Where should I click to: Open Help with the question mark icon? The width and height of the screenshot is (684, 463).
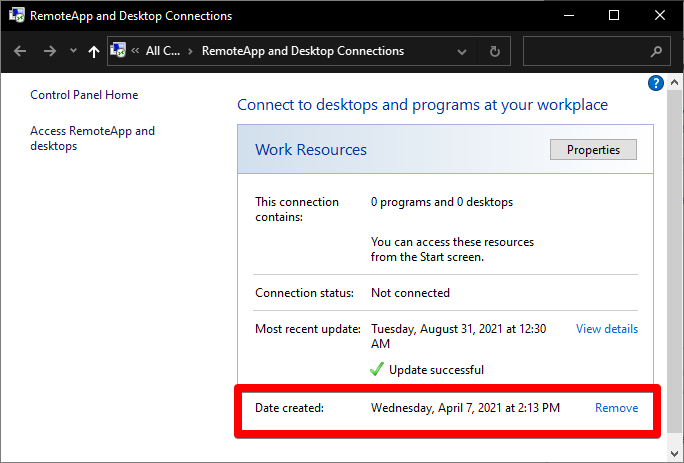click(x=656, y=83)
